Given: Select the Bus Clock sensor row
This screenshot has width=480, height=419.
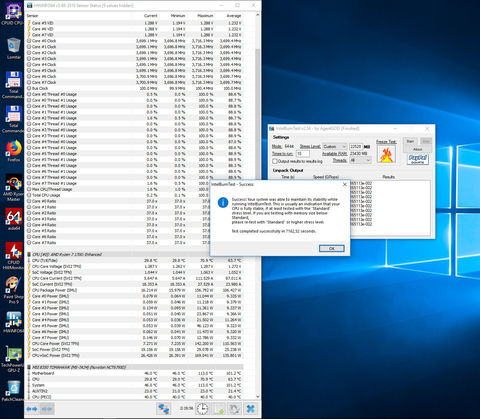Looking at the screenshot, I should coord(135,88).
